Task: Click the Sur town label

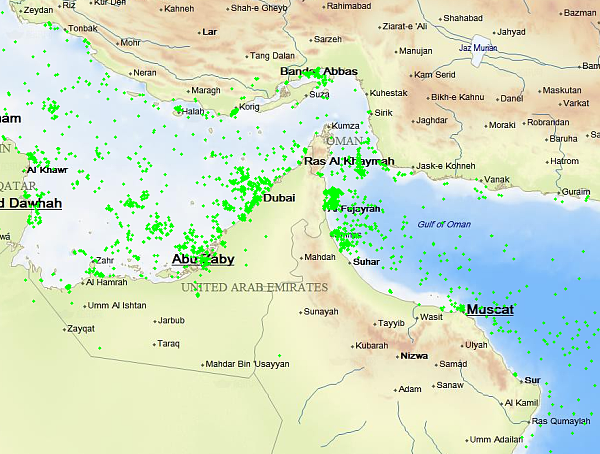Action: 532,380
